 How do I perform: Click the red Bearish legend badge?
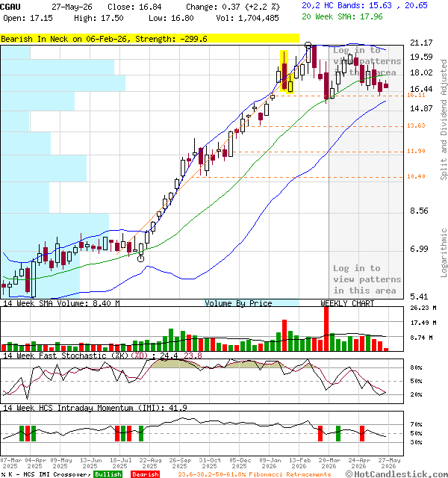click(x=146, y=474)
